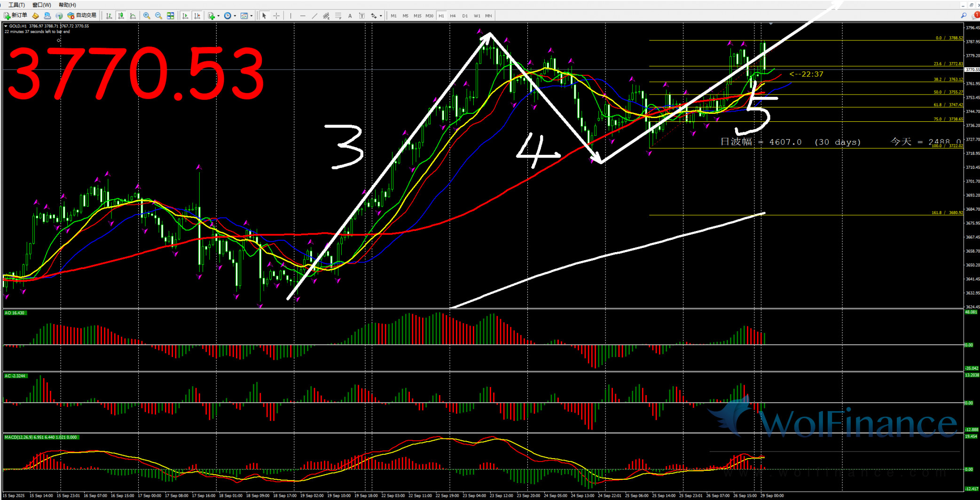Select the Fibonacci retracement tool
The image size is (980, 500).
(x=338, y=16)
